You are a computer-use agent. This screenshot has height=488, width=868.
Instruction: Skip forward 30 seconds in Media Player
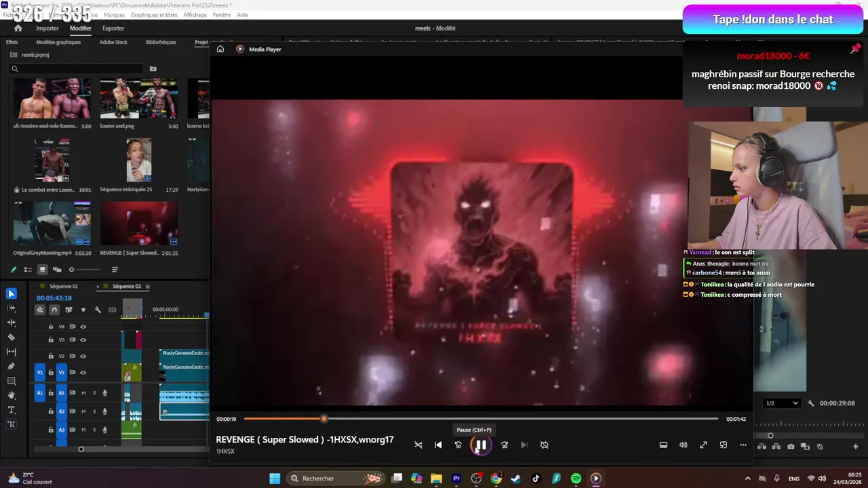pos(505,445)
